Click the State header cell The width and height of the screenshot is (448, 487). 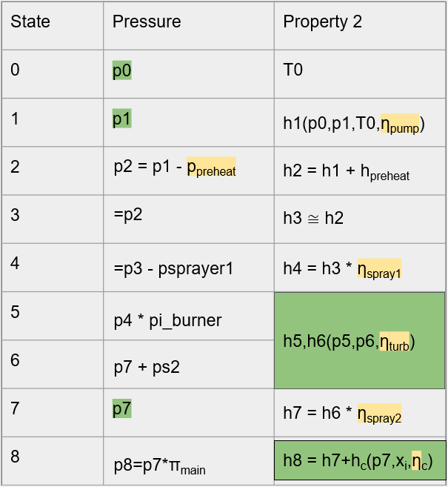(x=53, y=25)
